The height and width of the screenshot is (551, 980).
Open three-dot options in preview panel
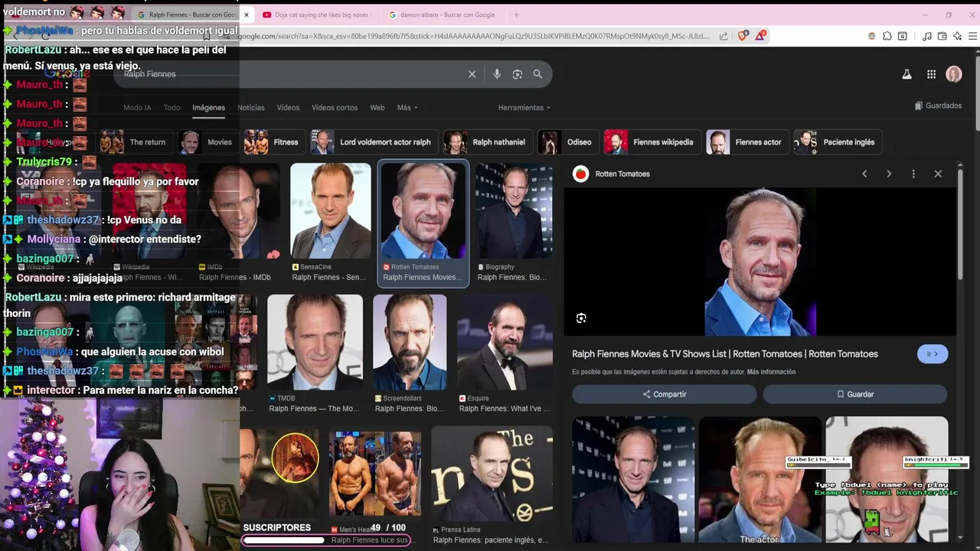913,174
